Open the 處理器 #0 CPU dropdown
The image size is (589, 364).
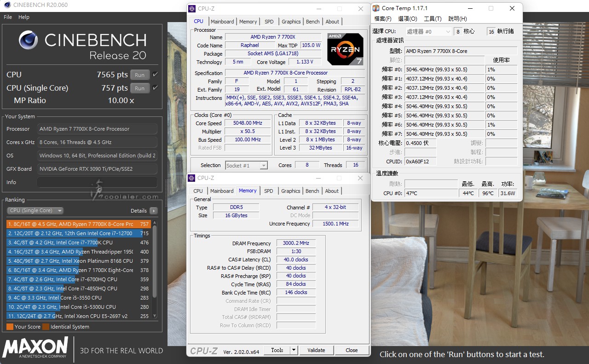coord(428,31)
